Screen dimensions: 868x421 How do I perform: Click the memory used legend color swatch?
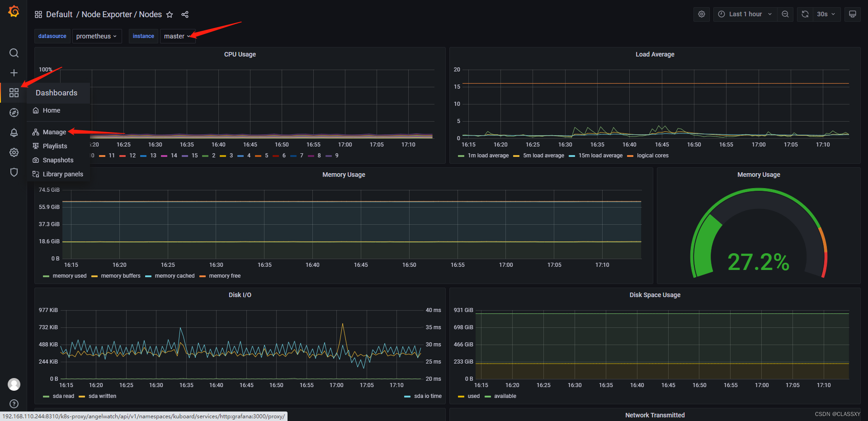[x=46, y=276]
